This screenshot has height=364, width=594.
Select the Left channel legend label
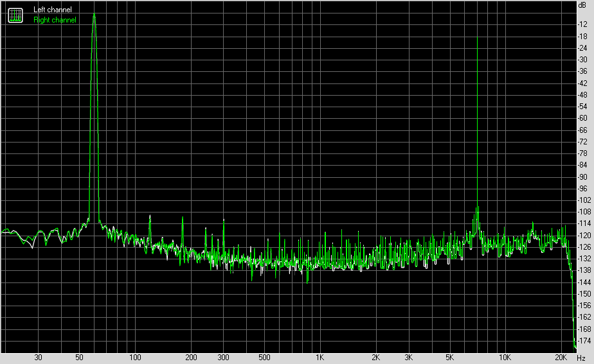(x=53, y=10)
